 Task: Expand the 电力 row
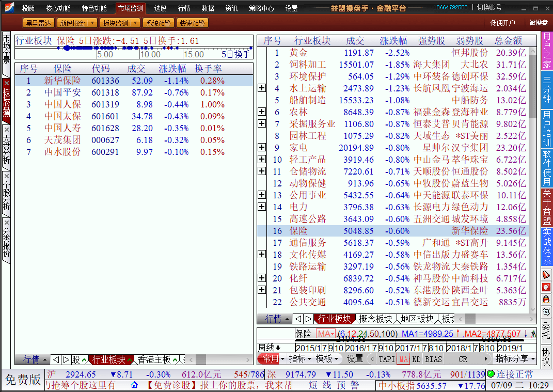click(262, 207)
